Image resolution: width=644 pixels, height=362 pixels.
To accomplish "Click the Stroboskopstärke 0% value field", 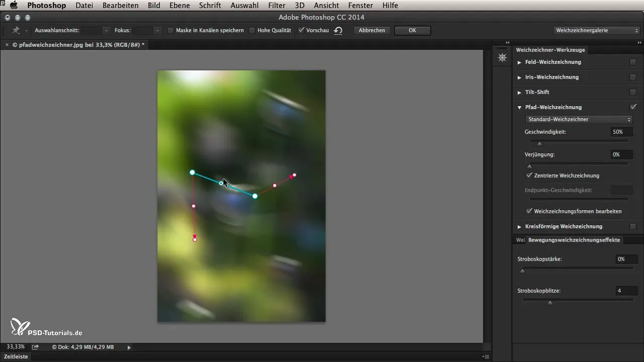I will point(627,259).
